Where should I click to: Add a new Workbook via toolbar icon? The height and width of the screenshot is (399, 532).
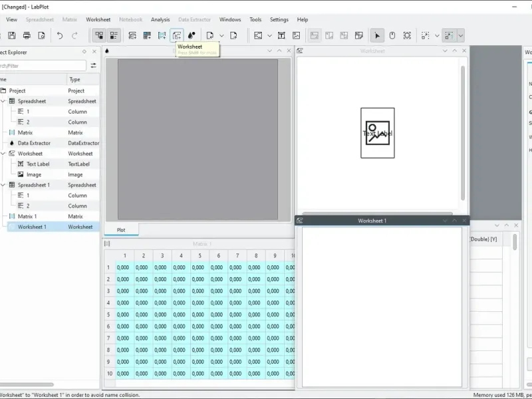[x=132, y=36]
